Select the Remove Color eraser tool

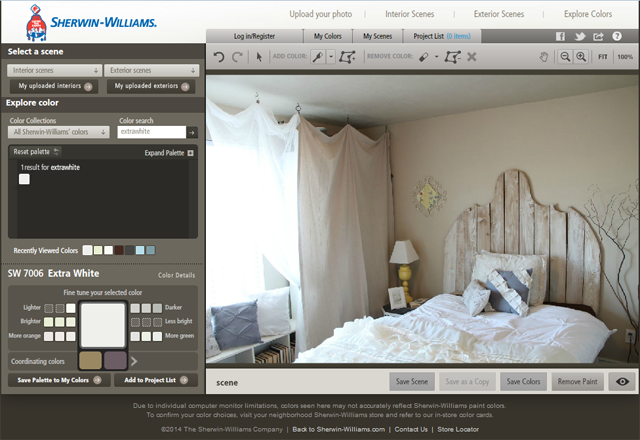click(424, 57)
